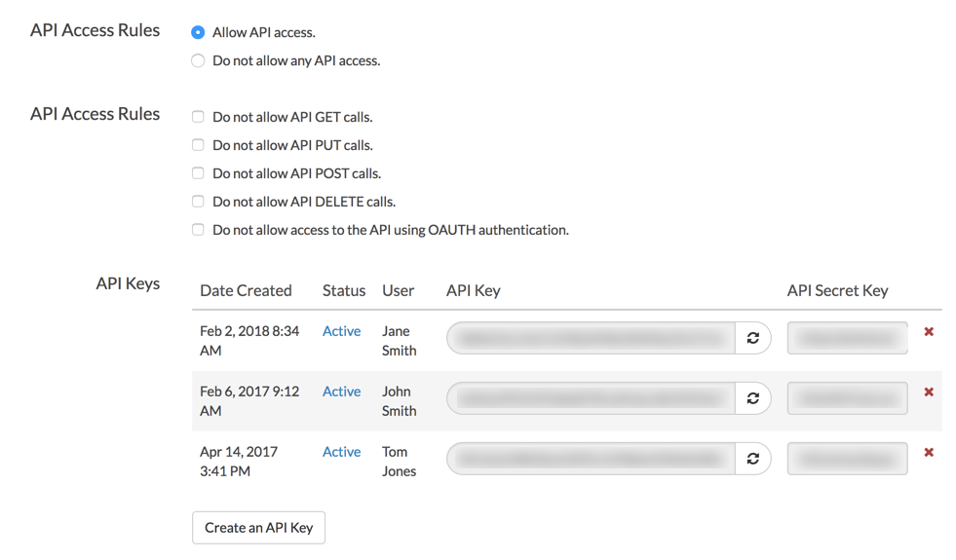956x560 pixels.
Task: Delete Tom Jones's API key
Action: tap(929, 453)
